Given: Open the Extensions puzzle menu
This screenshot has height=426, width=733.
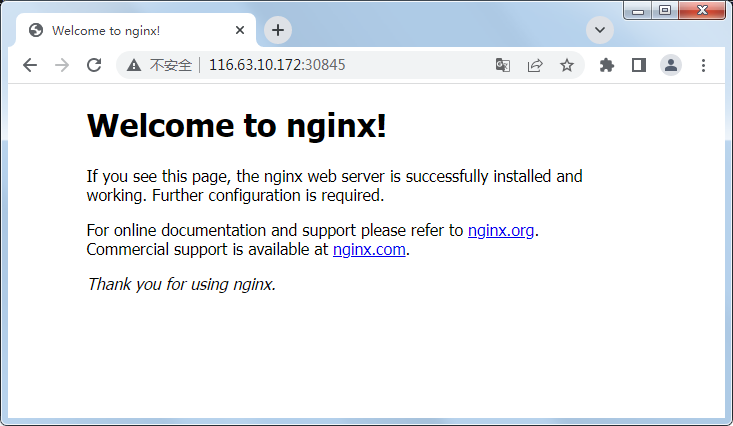Looking at the screenshot, I should [606, 65].
